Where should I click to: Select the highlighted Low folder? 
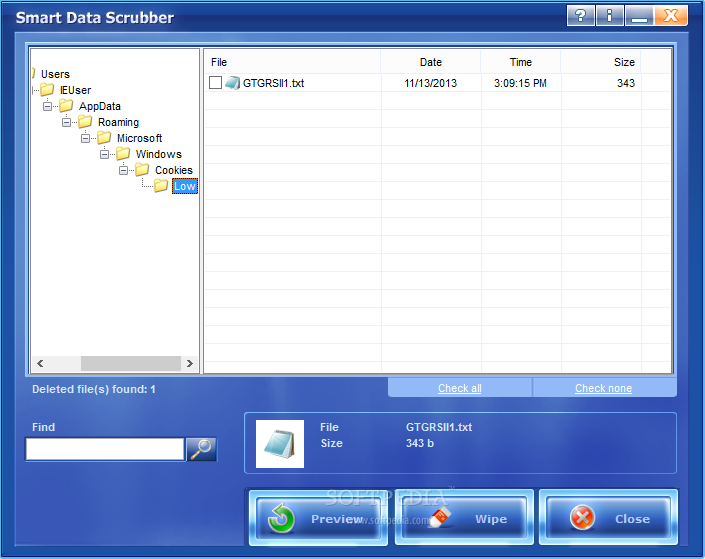[185, 186]
